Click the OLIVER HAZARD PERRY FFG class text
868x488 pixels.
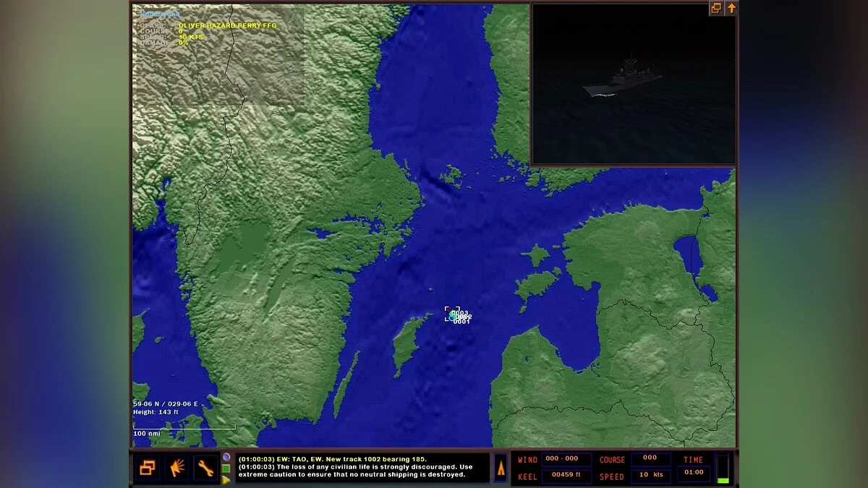228,25
